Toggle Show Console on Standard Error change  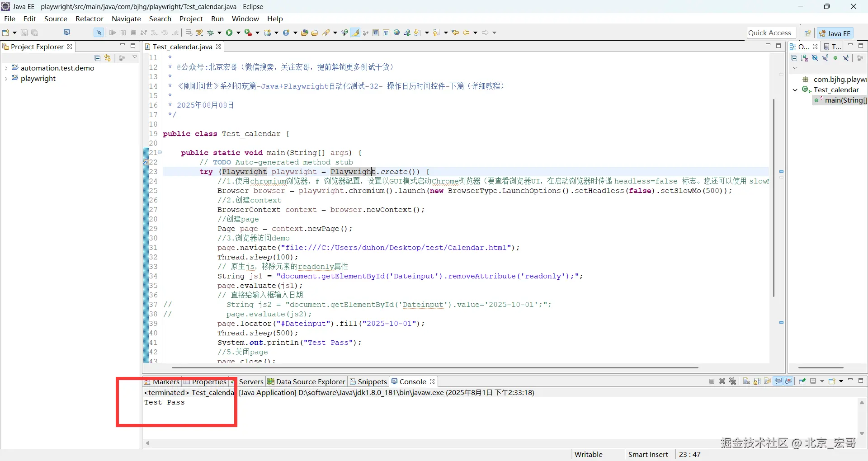click(x=789, y=381)
